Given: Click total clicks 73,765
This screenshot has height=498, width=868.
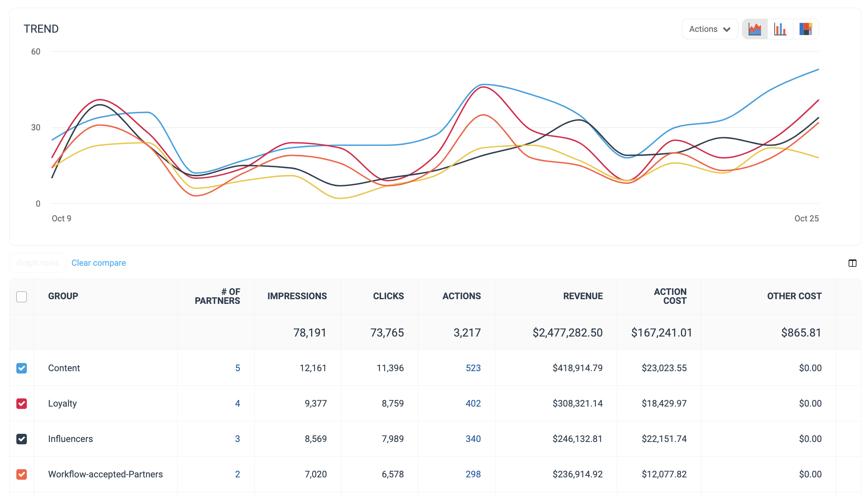Looking at the screenshot, I should (387, 333).
